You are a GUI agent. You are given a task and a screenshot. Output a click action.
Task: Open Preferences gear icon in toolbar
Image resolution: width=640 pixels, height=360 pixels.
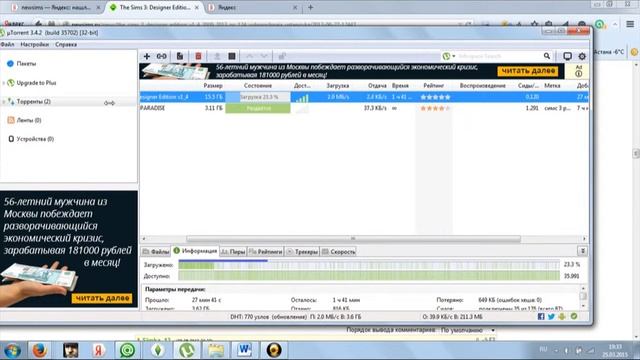[x=582, y=56]
